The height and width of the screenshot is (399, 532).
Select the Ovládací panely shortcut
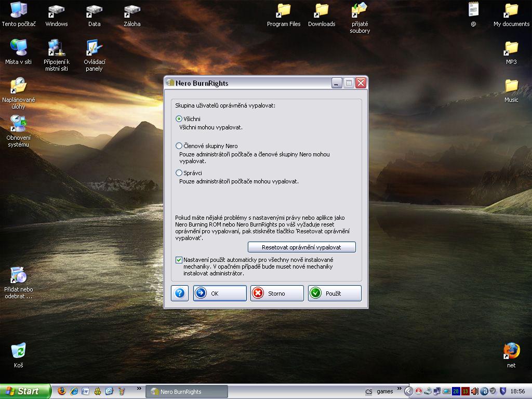(x=95, y=55)
